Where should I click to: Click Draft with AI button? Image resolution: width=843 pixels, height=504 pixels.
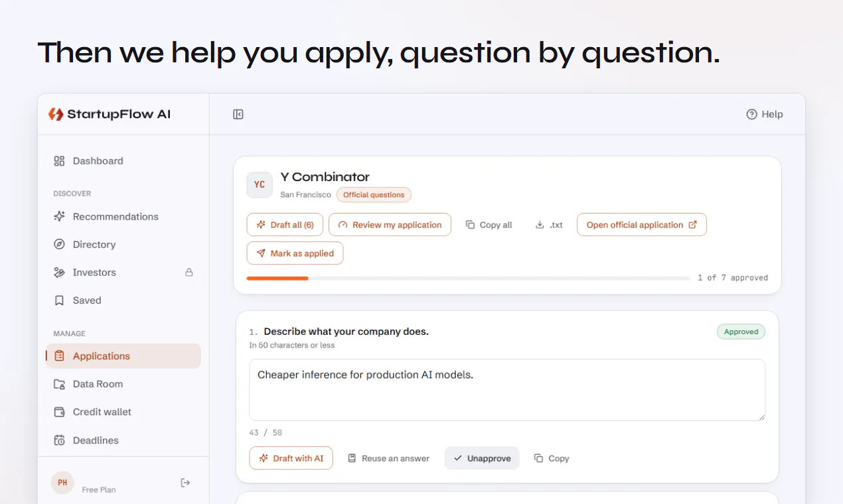coord(291,458)
